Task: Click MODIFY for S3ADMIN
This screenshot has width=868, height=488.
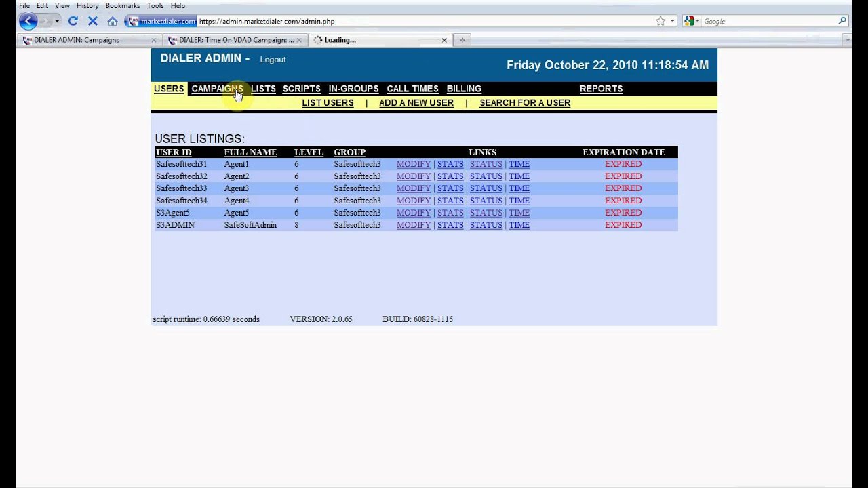Action: pos(414,225)
